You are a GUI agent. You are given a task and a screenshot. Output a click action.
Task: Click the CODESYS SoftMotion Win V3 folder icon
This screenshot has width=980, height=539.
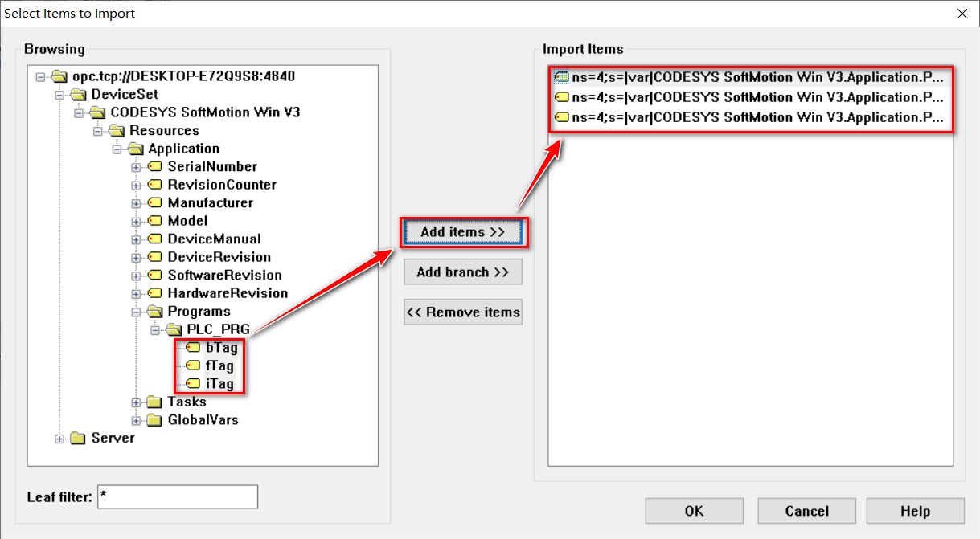[98, 112]
